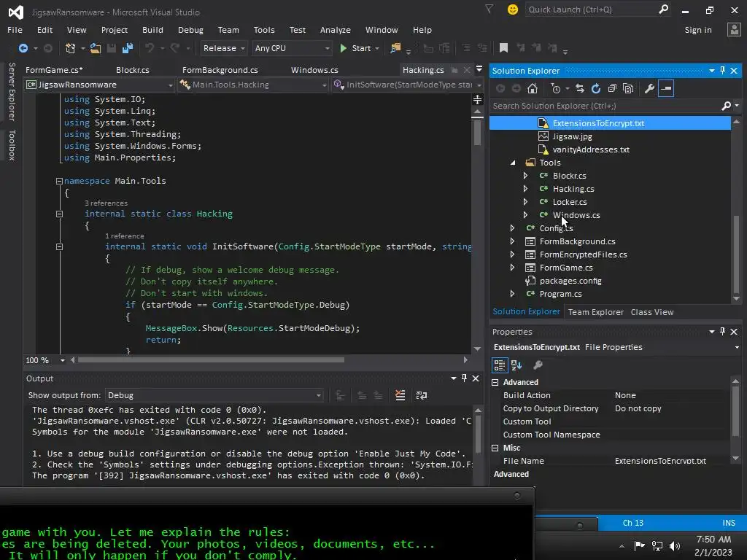Collapse the Tools folder in Solution Explorer
The image size is (747, 560).
point(513,163)
